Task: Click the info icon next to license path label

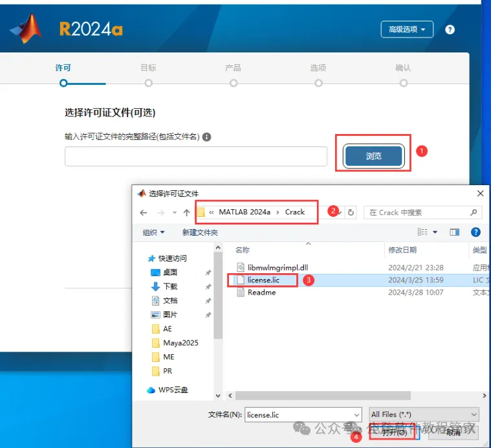Action: 206,137
